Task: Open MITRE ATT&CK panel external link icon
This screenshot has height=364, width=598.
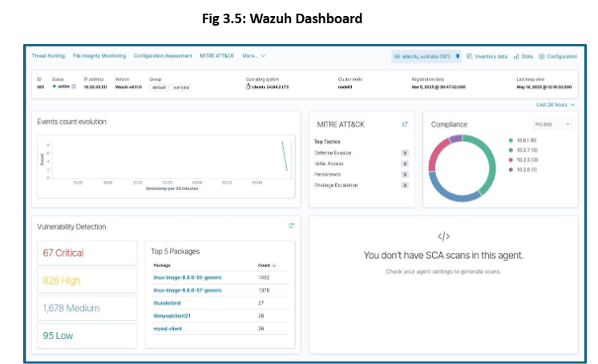Action: pos(405,124)
